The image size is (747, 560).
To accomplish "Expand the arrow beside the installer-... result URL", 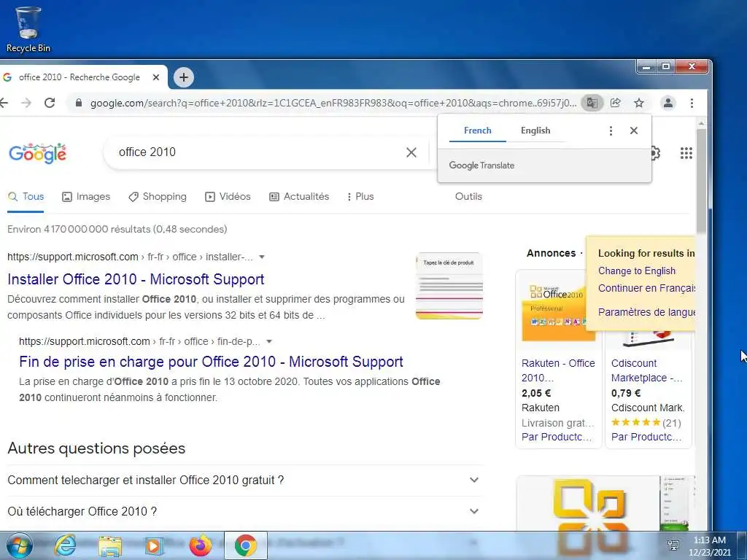I will pyautogui.click(x=262, y=257).
